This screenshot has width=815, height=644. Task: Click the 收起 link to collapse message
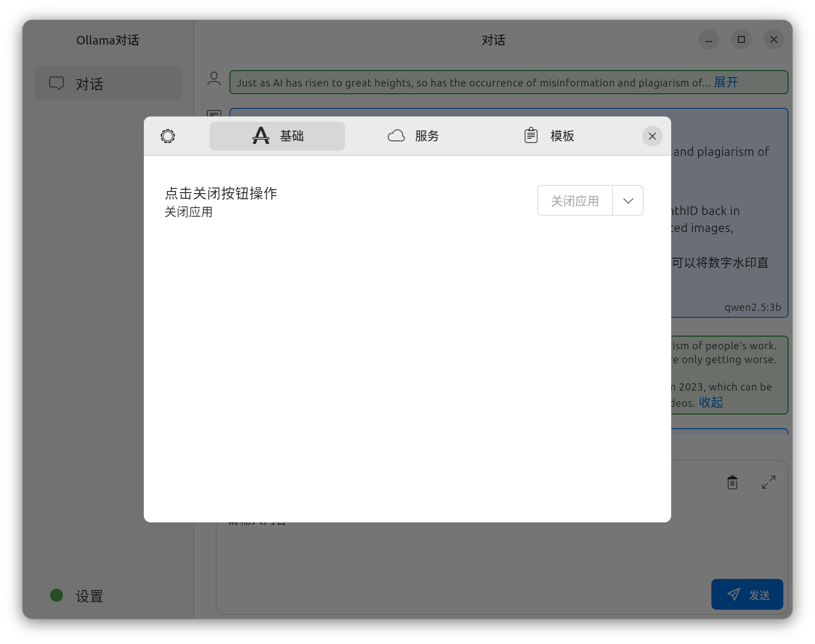[711, 402]
